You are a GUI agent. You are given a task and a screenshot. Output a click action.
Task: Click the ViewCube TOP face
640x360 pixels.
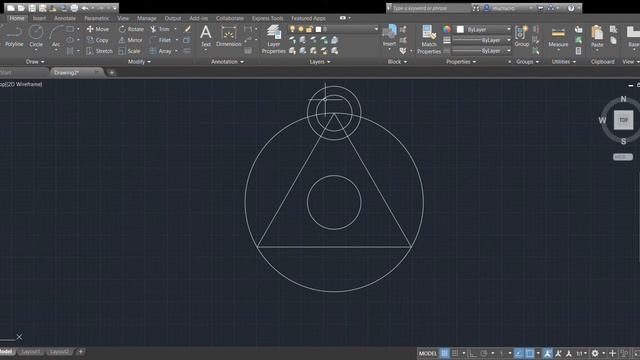point(623,120)
